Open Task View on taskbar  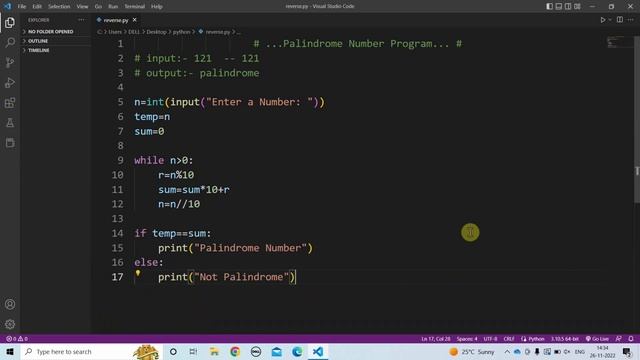[x=193, y=351]
